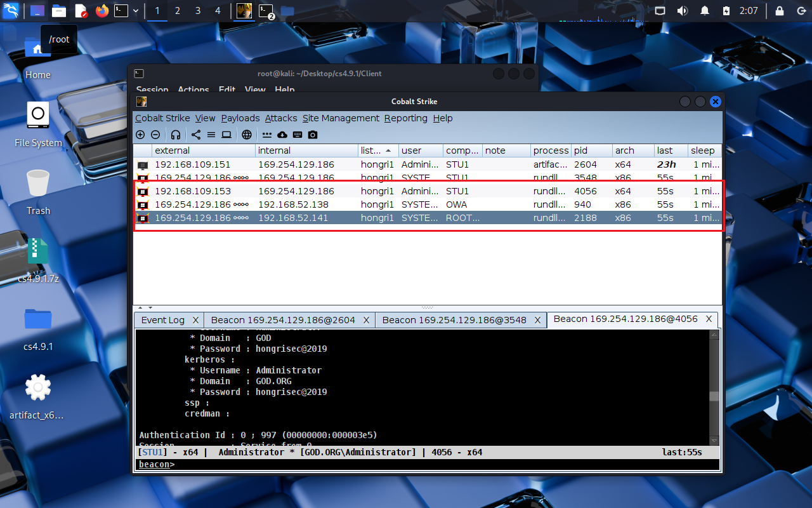Image resolution: width=812 pixels, height=508 pixels.
Task: Select the row with pid 3548
Action: 428,178
